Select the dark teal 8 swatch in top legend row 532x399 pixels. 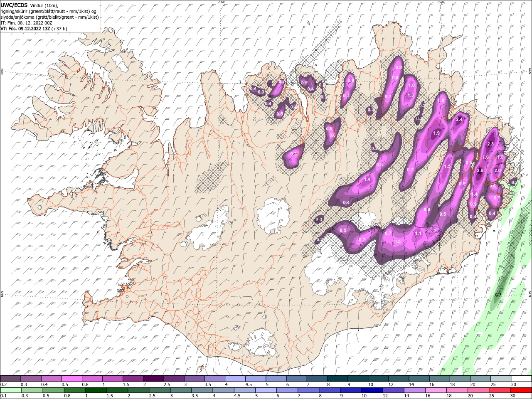coord(337,379)
